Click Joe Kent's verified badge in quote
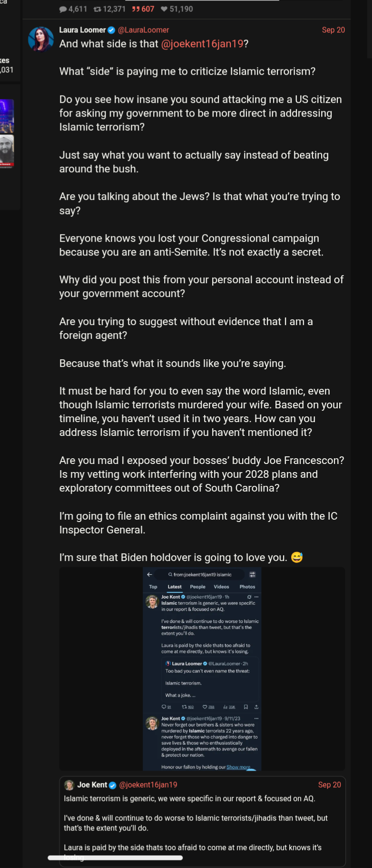Screen dimensions: 372x868 (113, 785)
